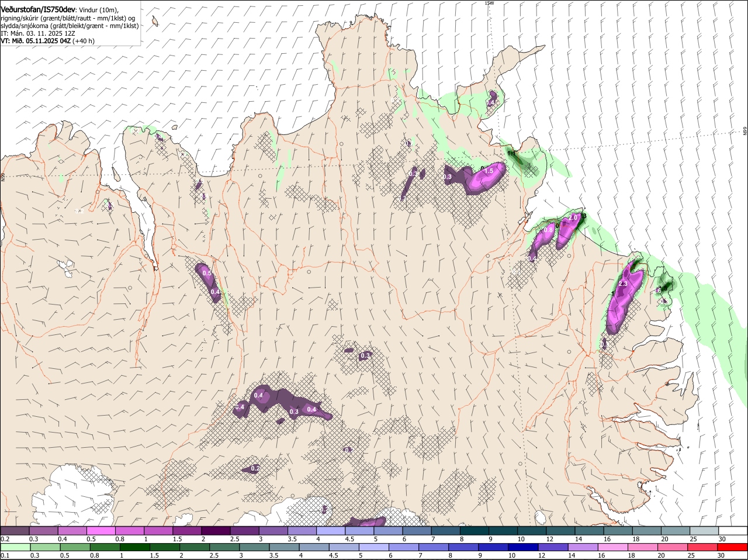This screenshot has height=560, width=748.
Task: Click the '0.5' precipitation value on the map
Action: [x=207, y=273]
